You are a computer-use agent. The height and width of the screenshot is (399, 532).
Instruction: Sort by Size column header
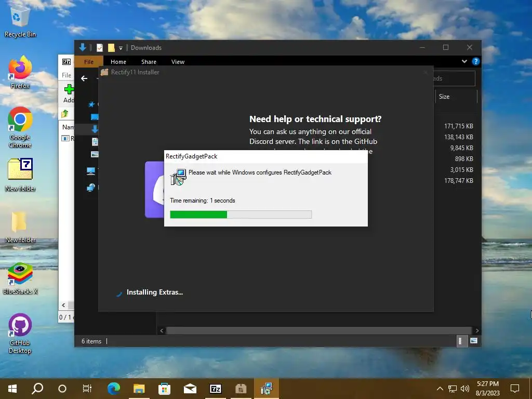coord(456,96)
